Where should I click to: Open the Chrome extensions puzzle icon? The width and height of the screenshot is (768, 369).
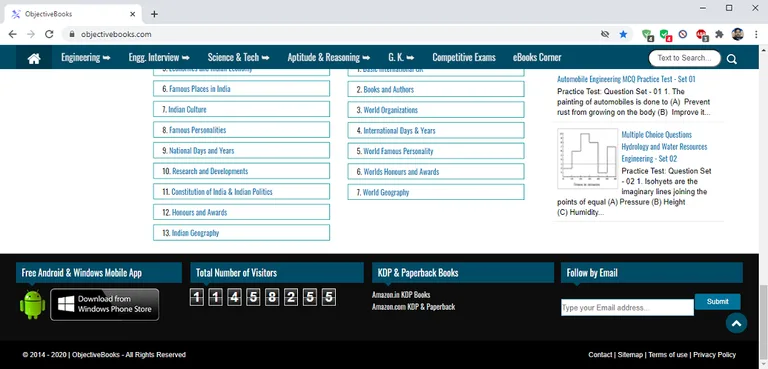tap(719, 34)
